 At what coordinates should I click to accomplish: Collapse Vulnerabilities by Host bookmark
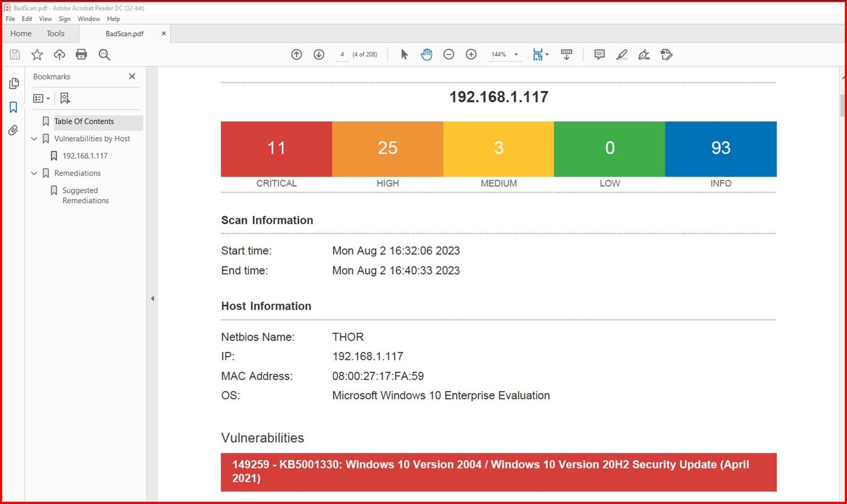coord(34,139)
